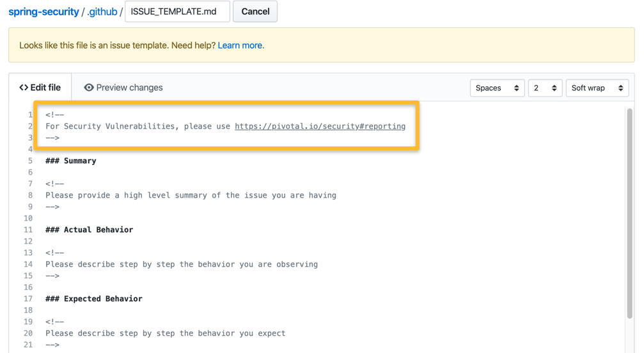Follow the Learn more link
The width and height of the screenshot is (644, 353).
(x=240, y=45)
